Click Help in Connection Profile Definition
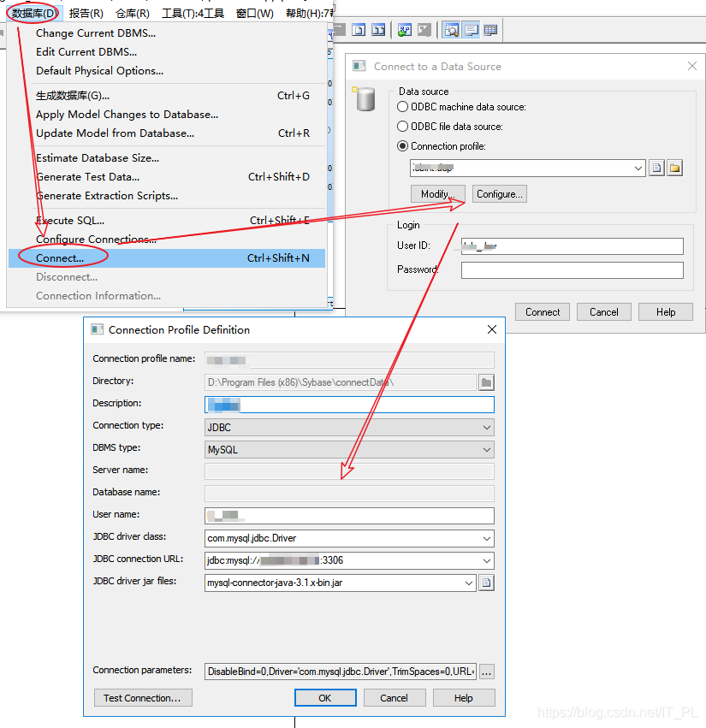Viewport: 706px width, 728px height. point(464,698)
